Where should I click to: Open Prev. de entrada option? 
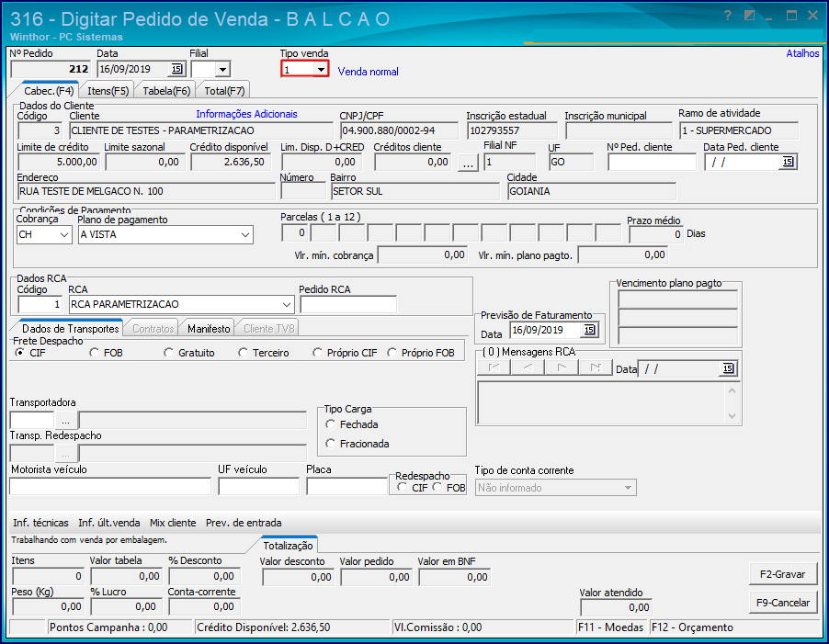[x=244, y=523]
